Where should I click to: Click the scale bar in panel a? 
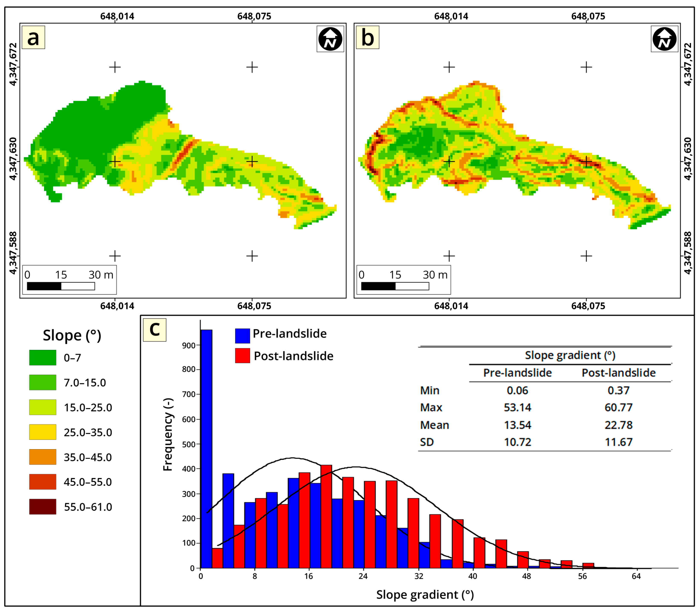click(61, 286)
